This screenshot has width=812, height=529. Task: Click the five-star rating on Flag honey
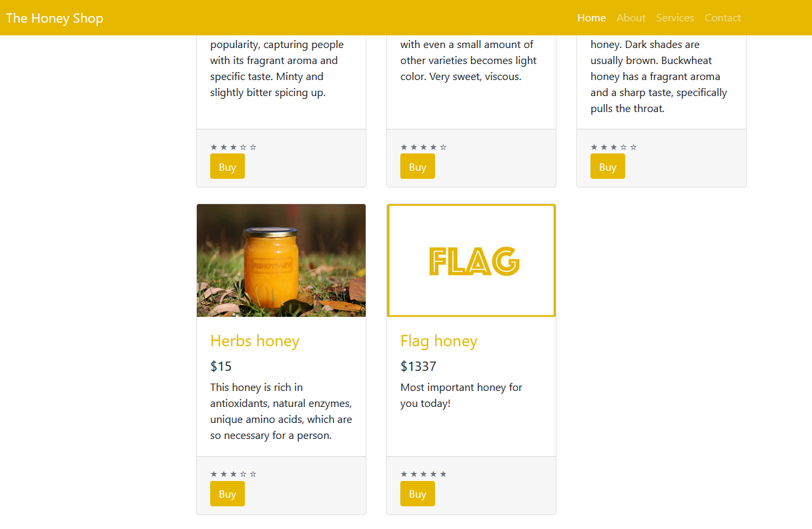coord(424,474)
